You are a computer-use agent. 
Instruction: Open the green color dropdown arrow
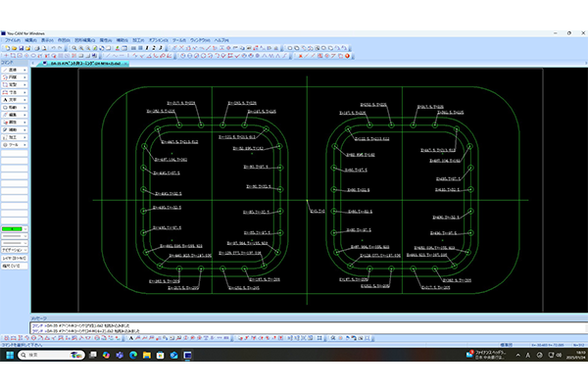tap(25, 228)
